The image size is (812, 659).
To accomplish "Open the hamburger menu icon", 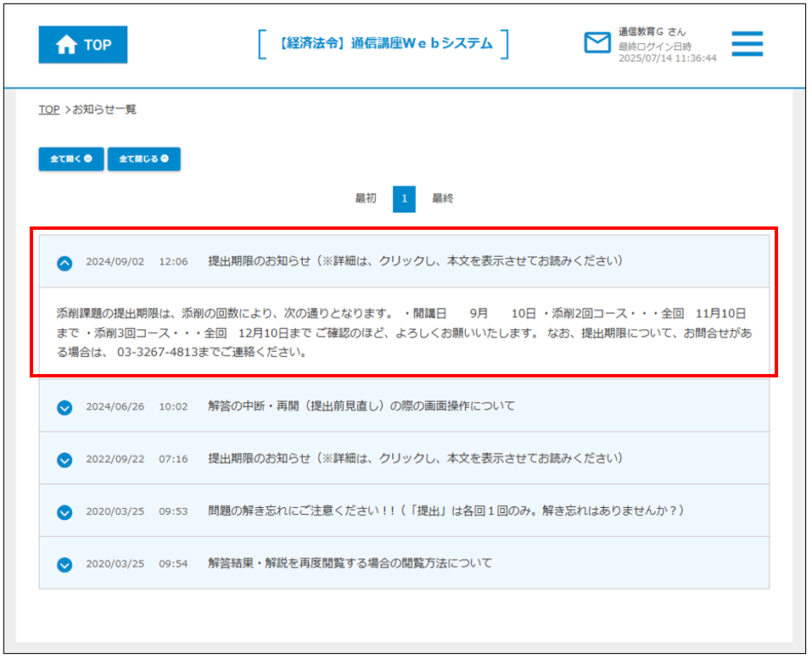I will click(747, 43).
